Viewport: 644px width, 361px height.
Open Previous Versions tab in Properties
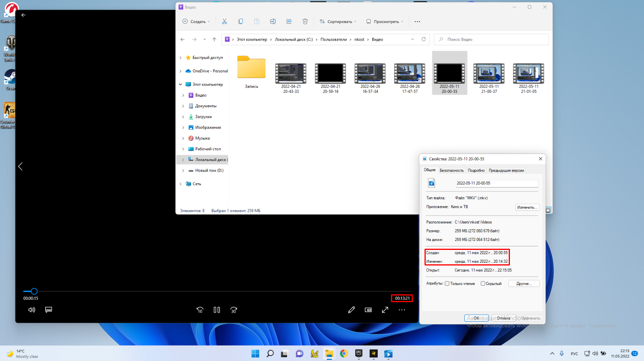pyautogui.click(x=506, y=170)
